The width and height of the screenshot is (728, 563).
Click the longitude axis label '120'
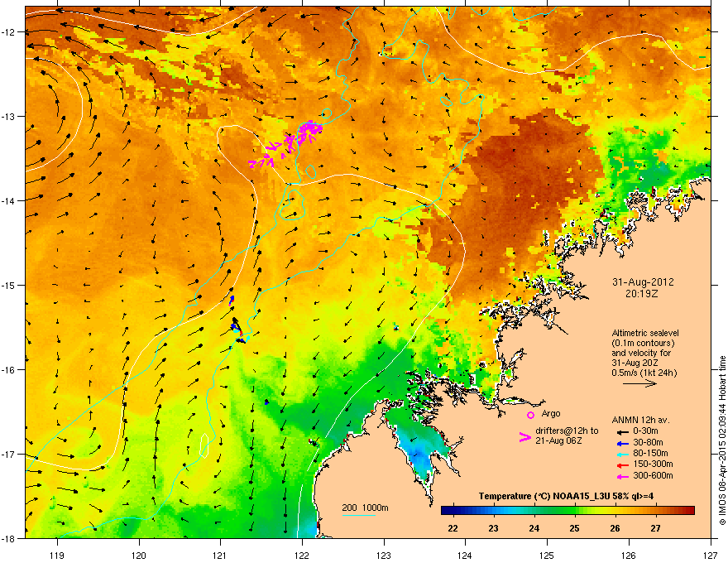[139, 555]
